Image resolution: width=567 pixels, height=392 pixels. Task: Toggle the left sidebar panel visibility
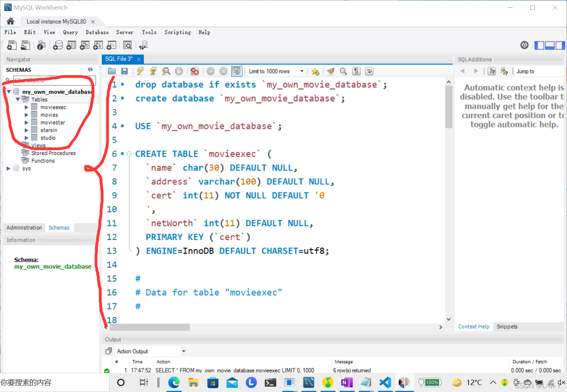pyautogui.click(x=539, y=46)
